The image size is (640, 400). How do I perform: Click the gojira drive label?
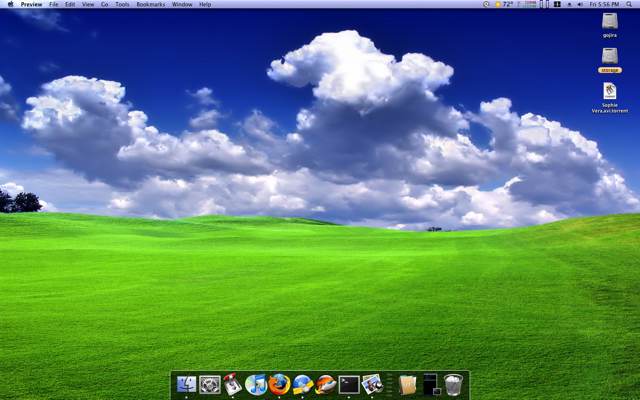[610, 36]
